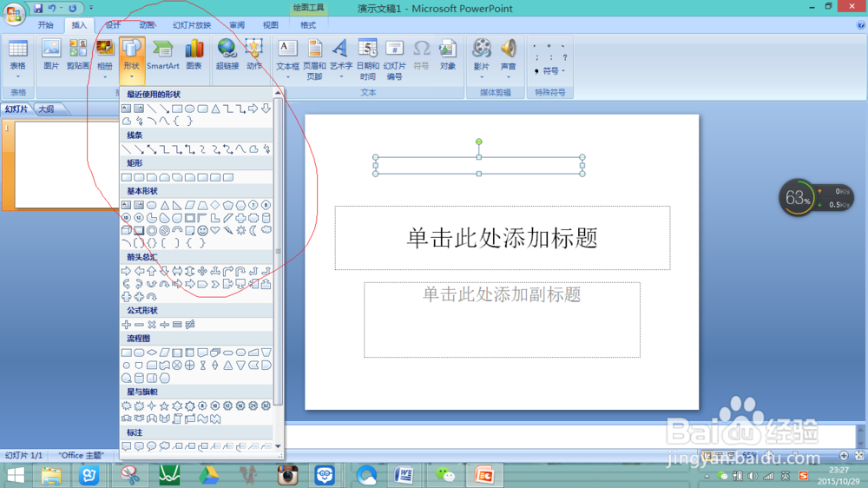Choose the heart shape in 基本形状

coord(215,230)
